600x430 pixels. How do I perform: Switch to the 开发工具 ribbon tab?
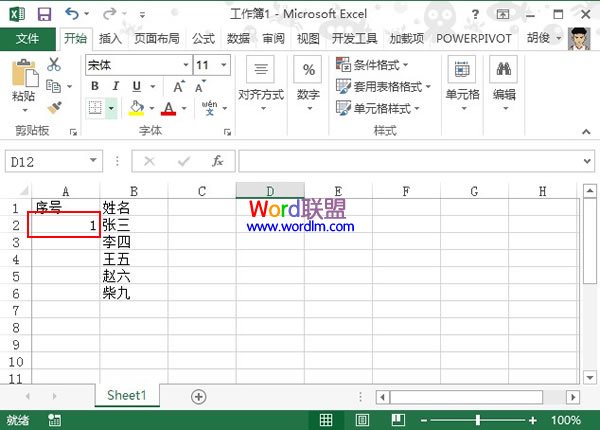point(354,39)
